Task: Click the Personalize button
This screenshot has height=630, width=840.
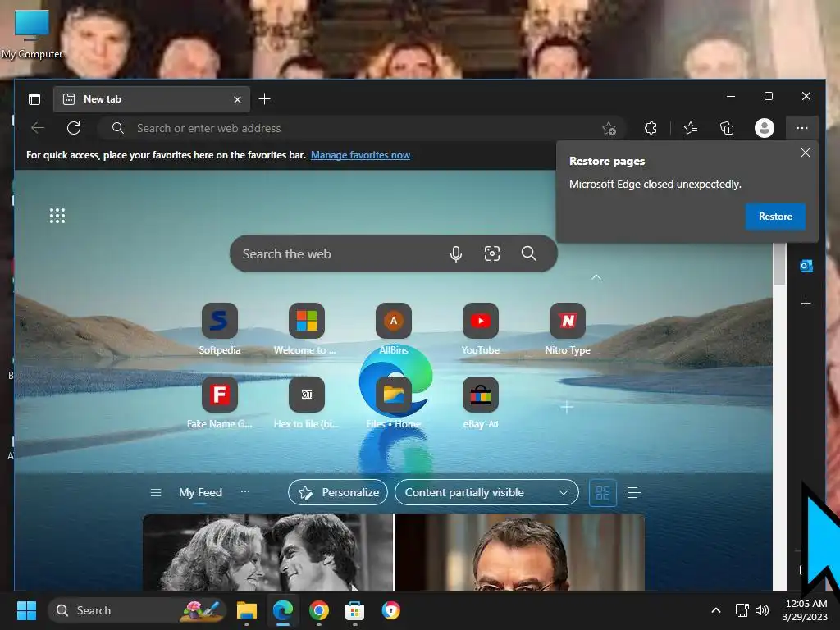Action: [x=338, y=492]
